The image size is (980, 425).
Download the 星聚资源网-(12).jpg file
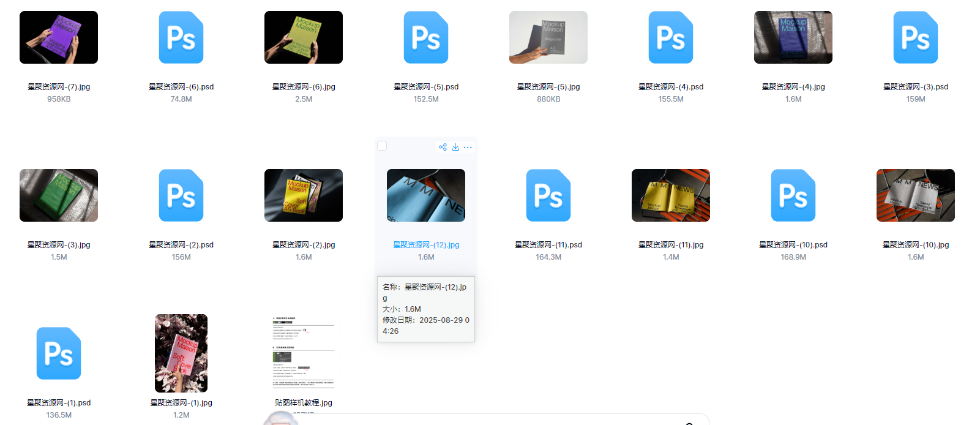coord(455,147)
